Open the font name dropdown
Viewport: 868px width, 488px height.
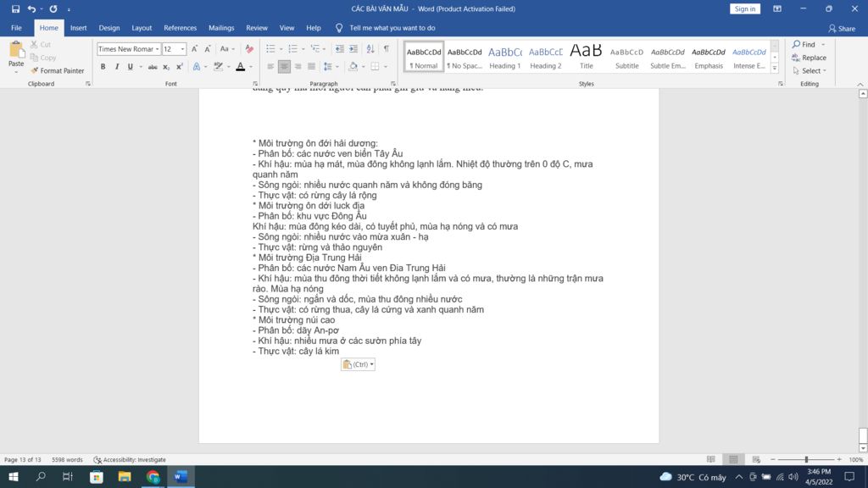click(x=157, y=49)
